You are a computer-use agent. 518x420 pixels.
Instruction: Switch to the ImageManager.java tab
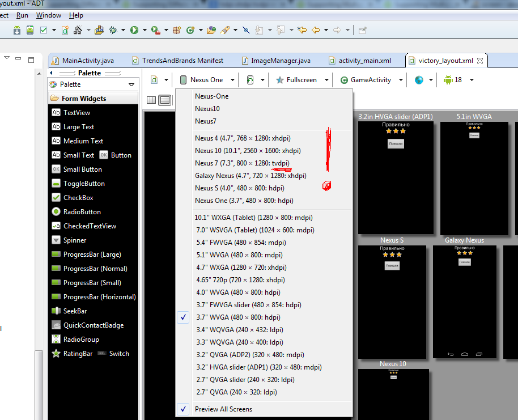tap(277, 61)
